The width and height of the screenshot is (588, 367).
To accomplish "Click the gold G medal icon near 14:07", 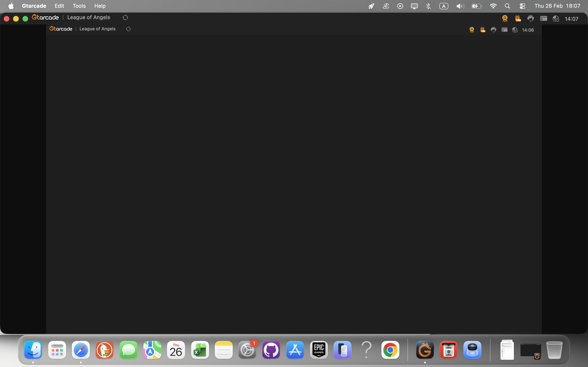I will [505, 18].
